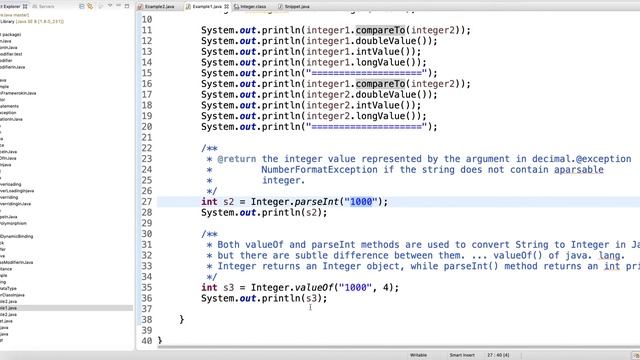Select the highlighted Example1.java file in explorer
Screen dimensions: 640x360
[x=66, y=308]
